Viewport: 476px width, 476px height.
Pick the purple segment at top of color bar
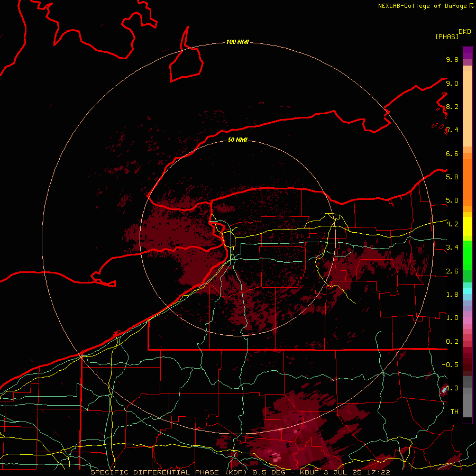point(467,53)
